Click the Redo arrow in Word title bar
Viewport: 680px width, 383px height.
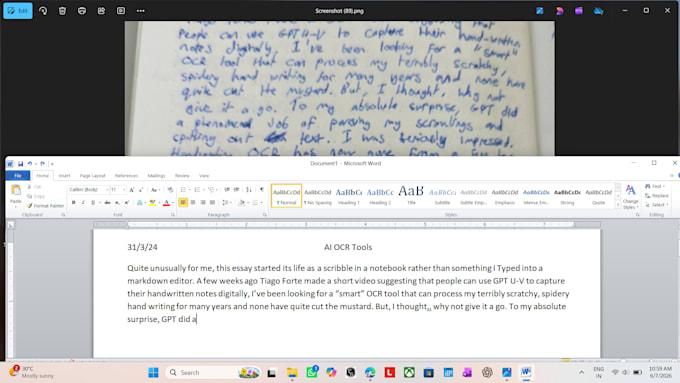(x=42, y=164)
